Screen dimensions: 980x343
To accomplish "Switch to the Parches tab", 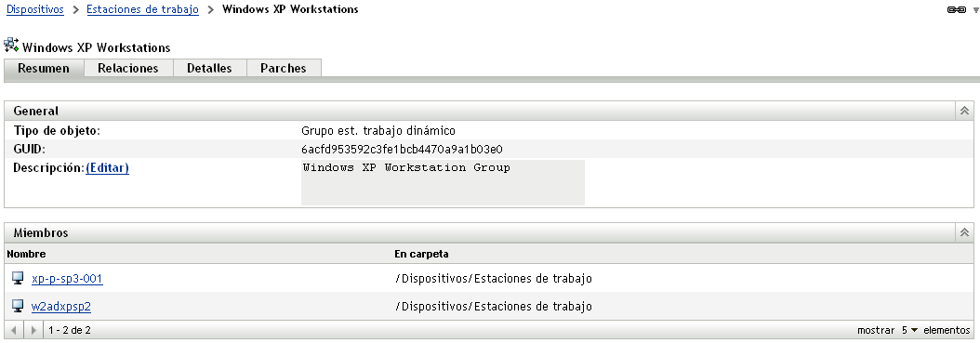I will 284,68.
